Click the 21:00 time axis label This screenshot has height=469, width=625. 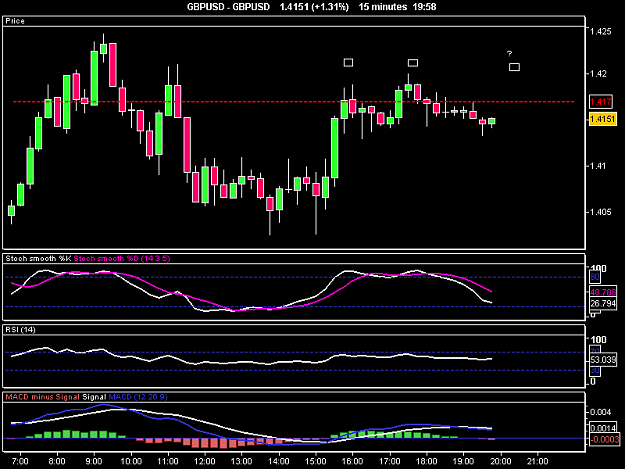537,461
